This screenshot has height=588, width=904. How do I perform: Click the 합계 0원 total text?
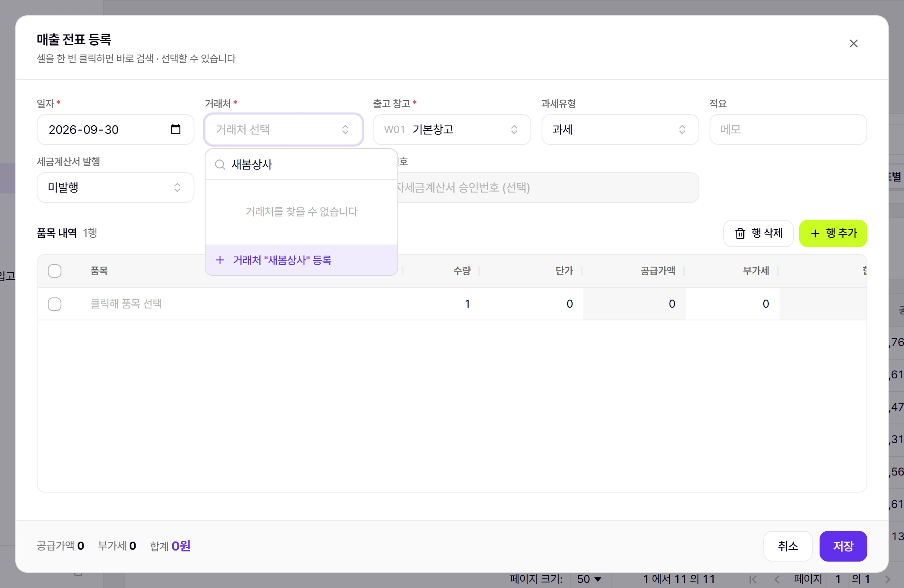[x=170, y=546]
